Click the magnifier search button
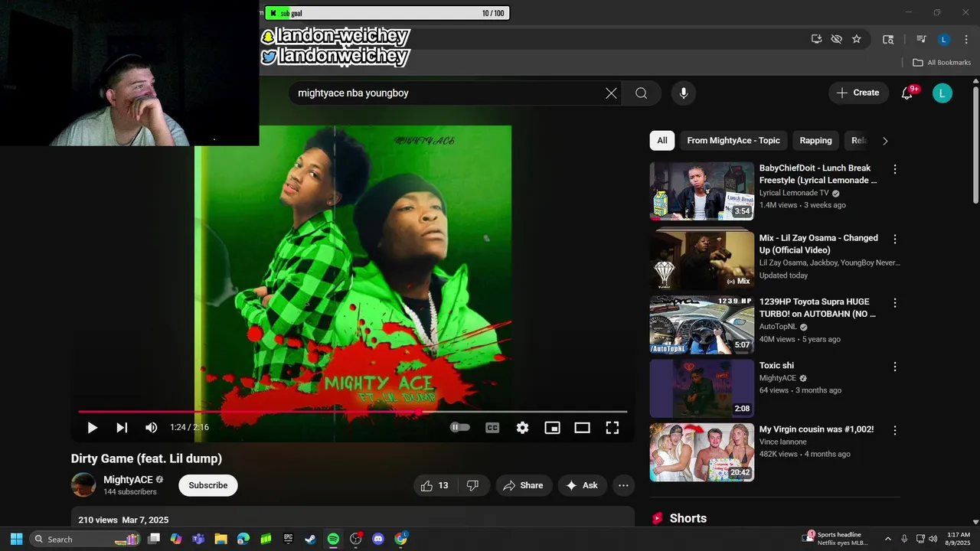This screenshot has height=551, width=980. (641, 93)
